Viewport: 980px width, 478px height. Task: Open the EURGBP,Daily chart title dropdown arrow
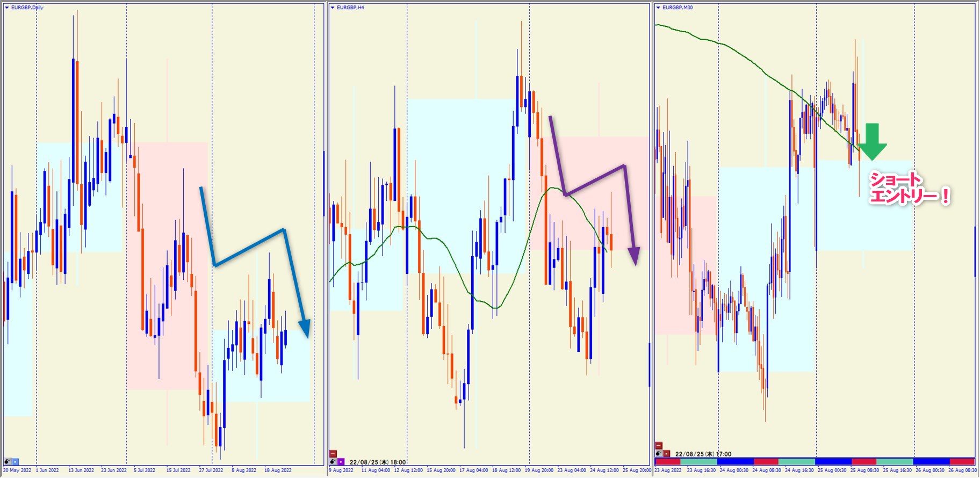(x=6, y=8)
